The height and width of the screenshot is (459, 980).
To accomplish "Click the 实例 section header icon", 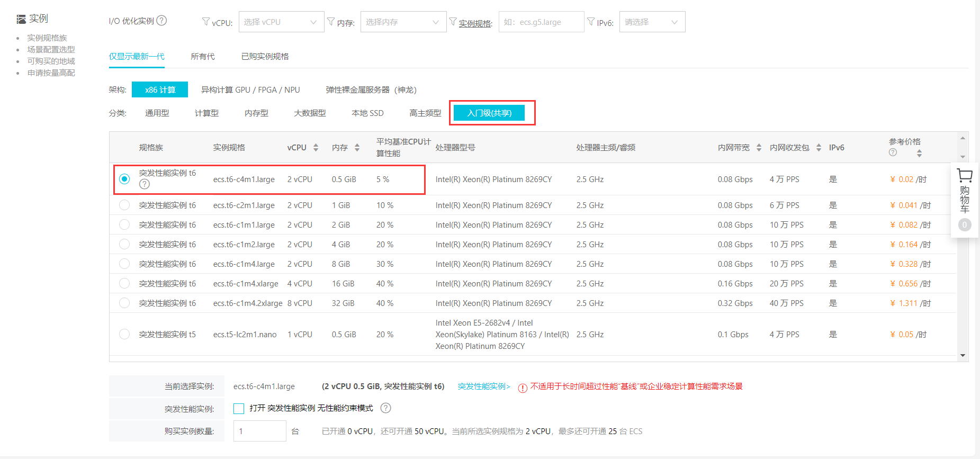I will coord(21,19).
